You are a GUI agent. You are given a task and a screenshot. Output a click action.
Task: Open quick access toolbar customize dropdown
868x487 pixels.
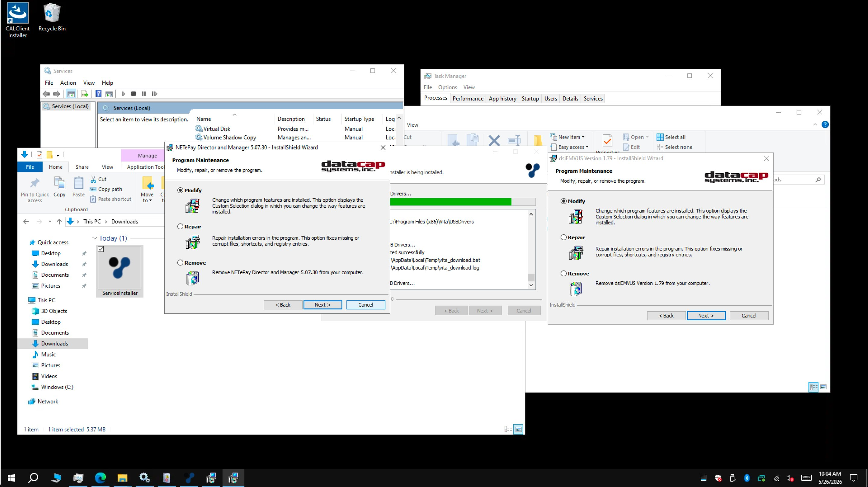pos(58,155)
